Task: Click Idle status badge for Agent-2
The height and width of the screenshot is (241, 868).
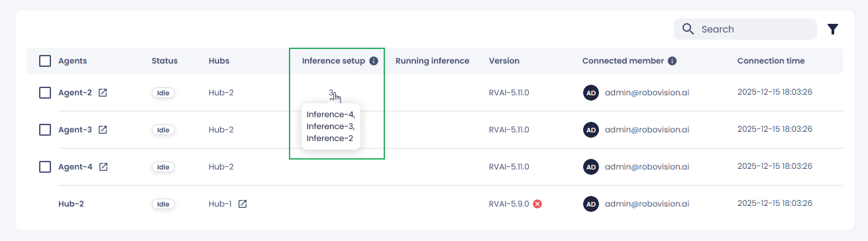Action: 163,93
